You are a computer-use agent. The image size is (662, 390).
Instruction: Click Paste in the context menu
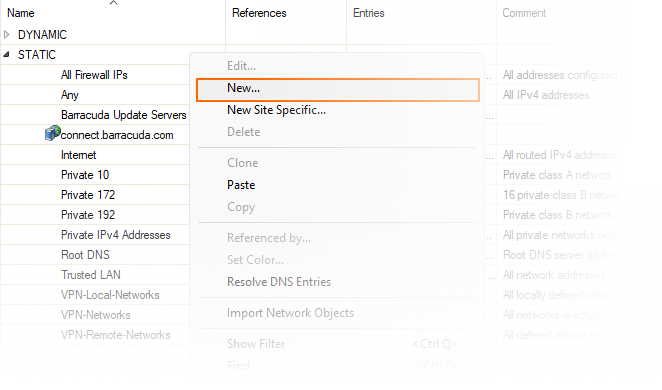coord(241,185)
